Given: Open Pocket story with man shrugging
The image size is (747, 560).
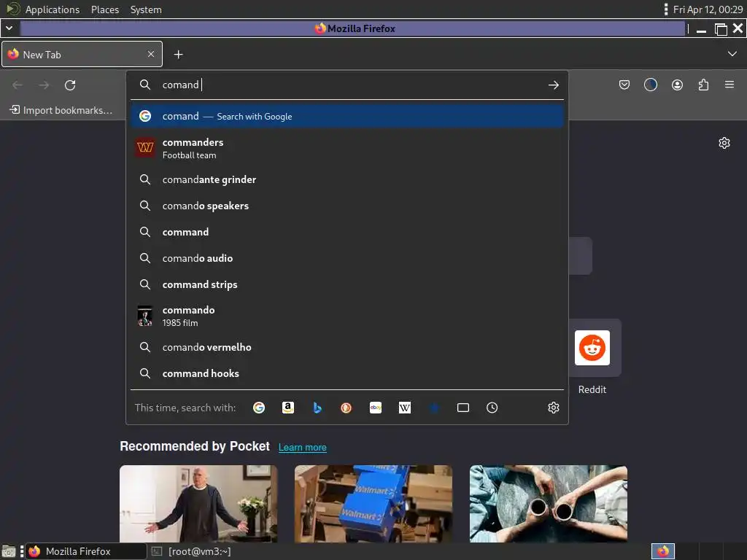Looking at the screenshot, I should pyautogui.click(x=198, y=504).
